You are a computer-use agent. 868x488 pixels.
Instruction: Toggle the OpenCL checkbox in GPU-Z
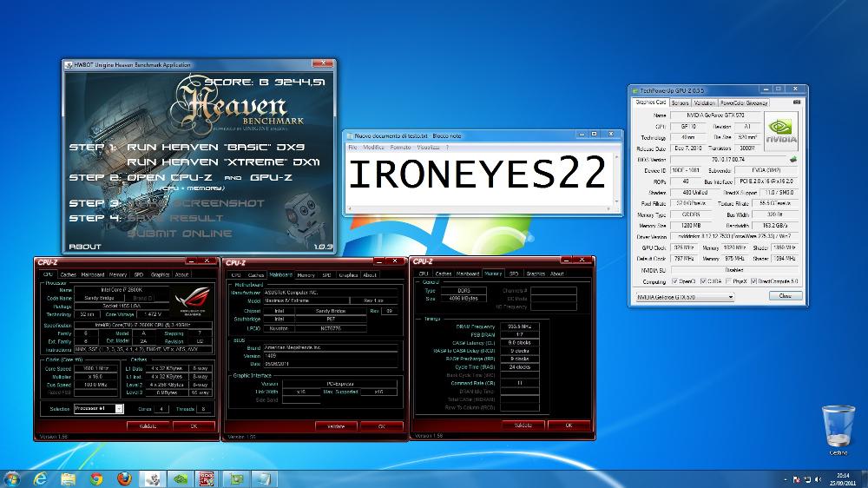(674, 281)
